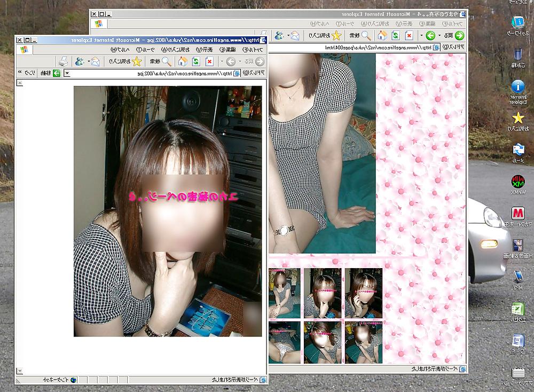
Task: Expand Back history dropdown in rear window
Action: coord(439,35)
